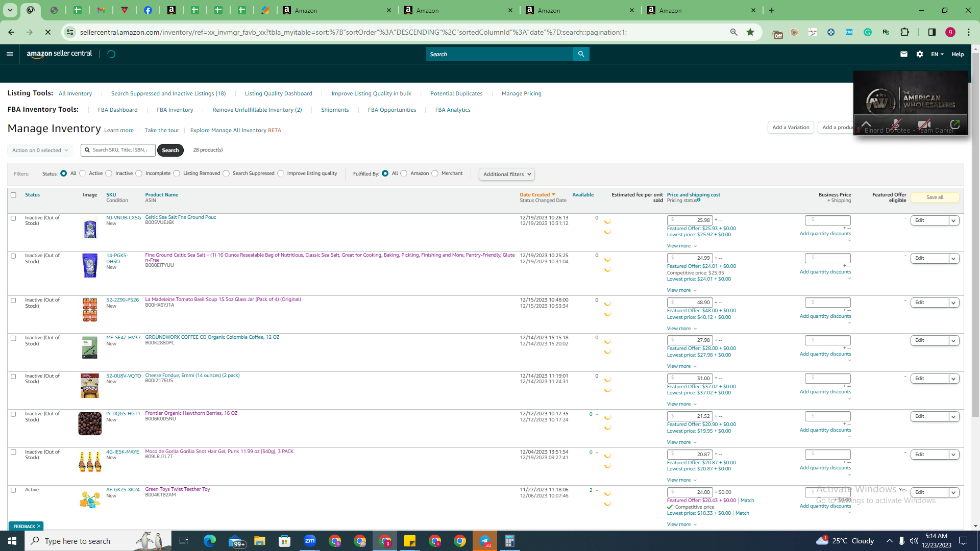Bookmark this page with the star icon
The image size is (980, 551).
750,32
